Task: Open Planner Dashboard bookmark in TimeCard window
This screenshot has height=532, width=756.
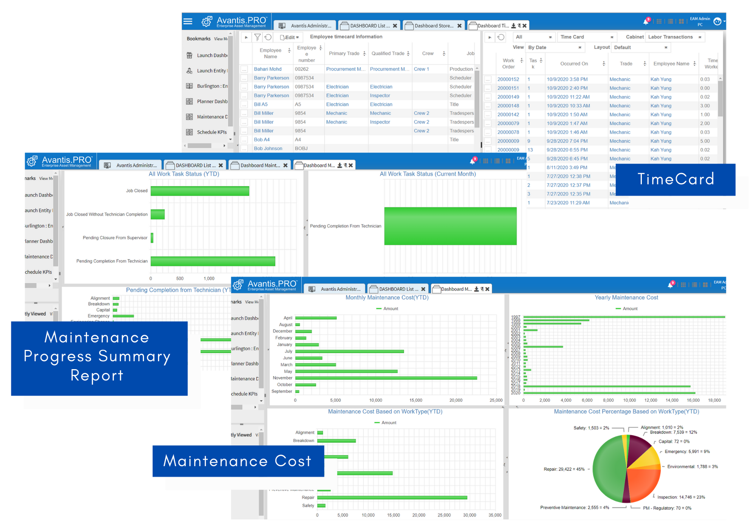Action: pos(208,102)
